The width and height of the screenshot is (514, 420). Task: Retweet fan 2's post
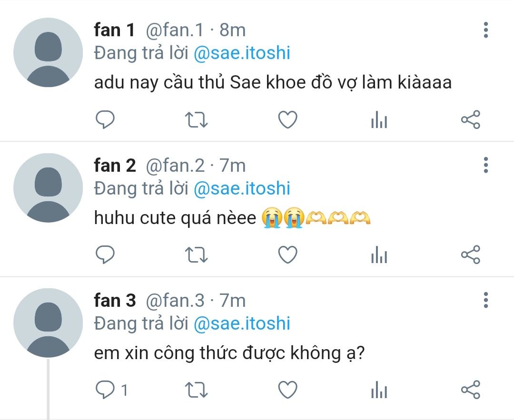[197, 254]
